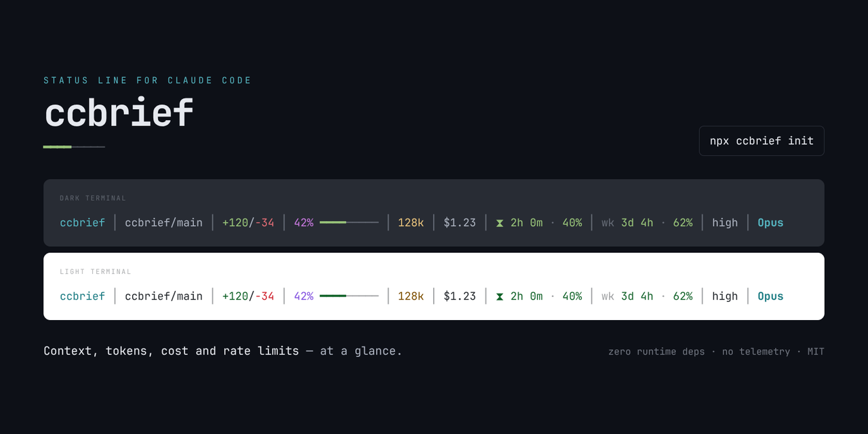Click the Context, tokens, cost tagline
This screenshot has height=434, width=868.
click(x=223, y=351)
